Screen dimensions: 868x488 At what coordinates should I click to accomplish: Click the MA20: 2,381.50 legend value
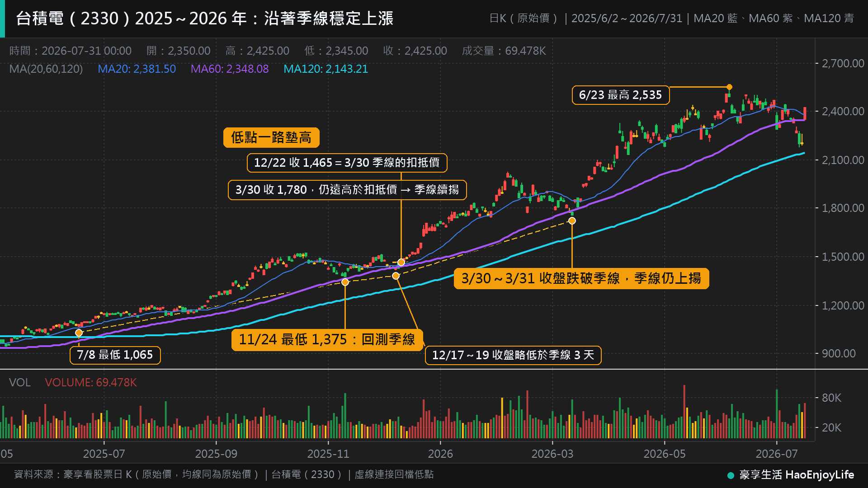(137, 69)
